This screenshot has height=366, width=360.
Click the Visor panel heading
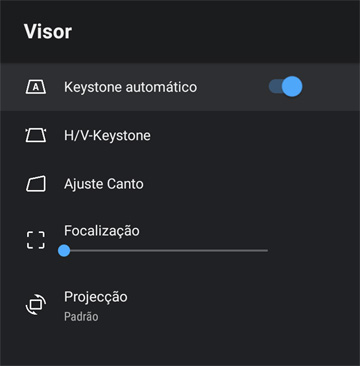[x=48, y=32]
